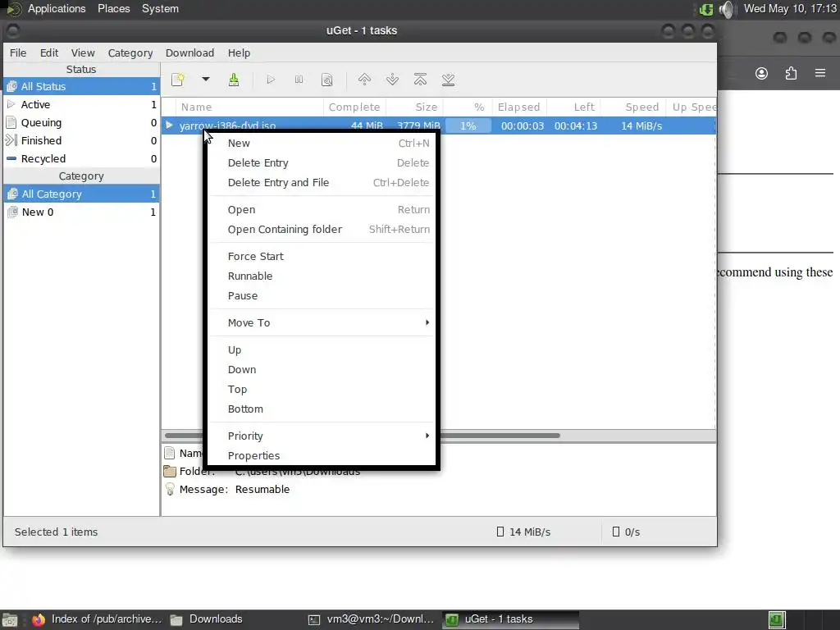Image resolution: width=840 pixels, height=630 pixels.
Task: Expand the Move To submenu
Action: pyautogui.click(x=322, y=322)
